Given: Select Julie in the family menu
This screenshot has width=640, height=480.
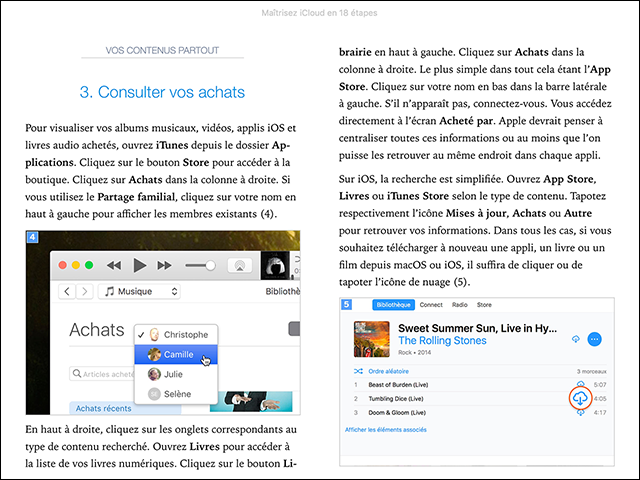Looking at the screenshot, I should pos(176,374).
